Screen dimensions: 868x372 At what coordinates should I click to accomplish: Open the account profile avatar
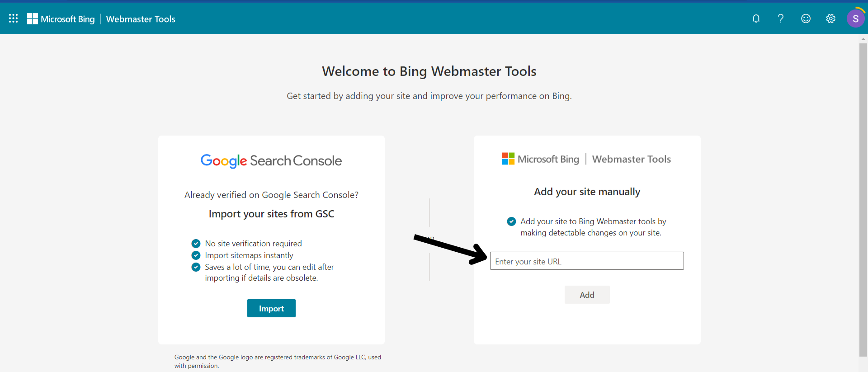[x=855, y=19]
